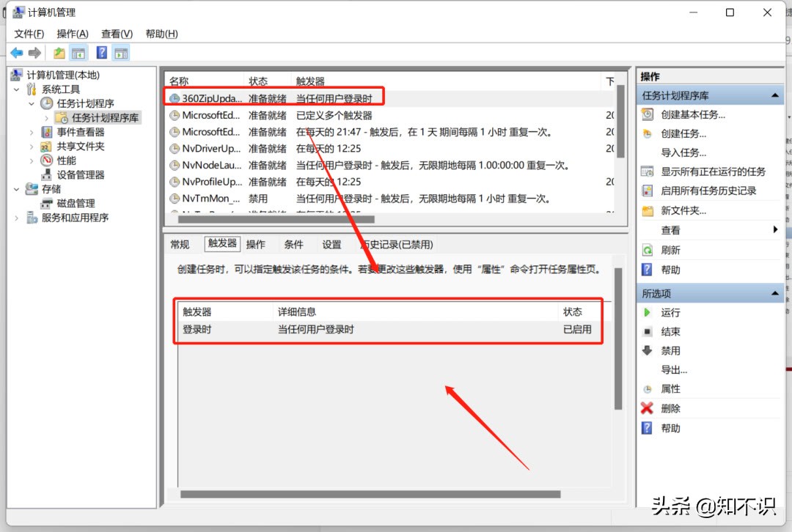Switch to the 设置 tab
Image resolution: width=792 pixels, height=532 pixels.
pyautogui.click(x=332, y=244)
